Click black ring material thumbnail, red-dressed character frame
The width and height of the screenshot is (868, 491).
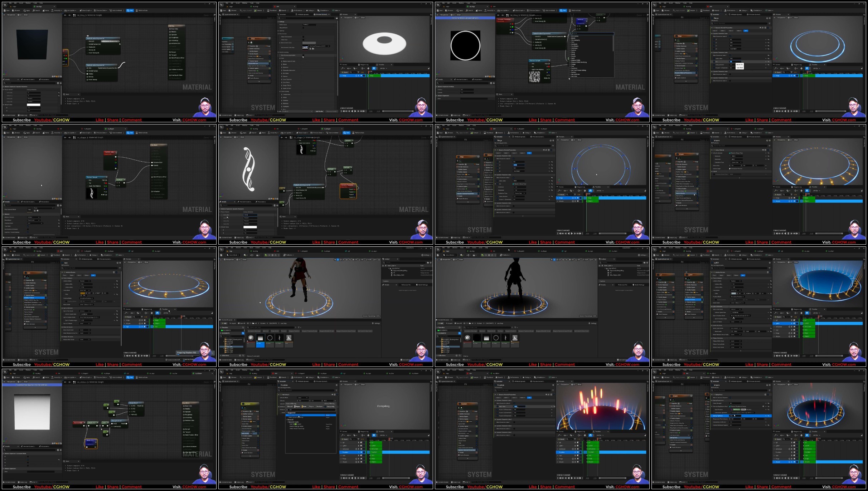(270, 338)
